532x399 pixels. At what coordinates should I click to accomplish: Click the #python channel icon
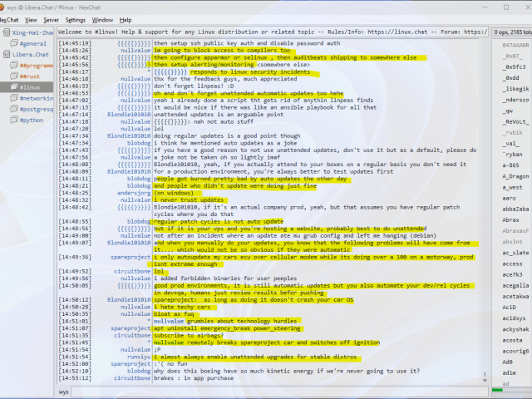14,120
